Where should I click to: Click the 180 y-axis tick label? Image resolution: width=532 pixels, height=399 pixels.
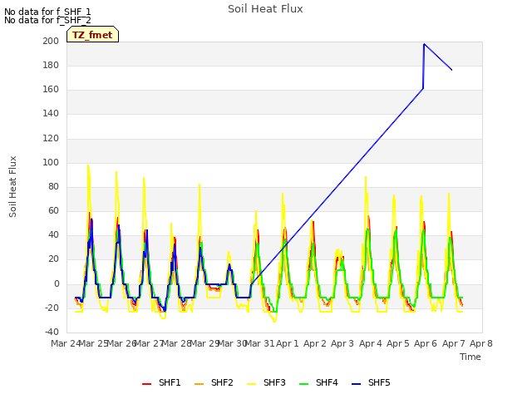point(51,65)
